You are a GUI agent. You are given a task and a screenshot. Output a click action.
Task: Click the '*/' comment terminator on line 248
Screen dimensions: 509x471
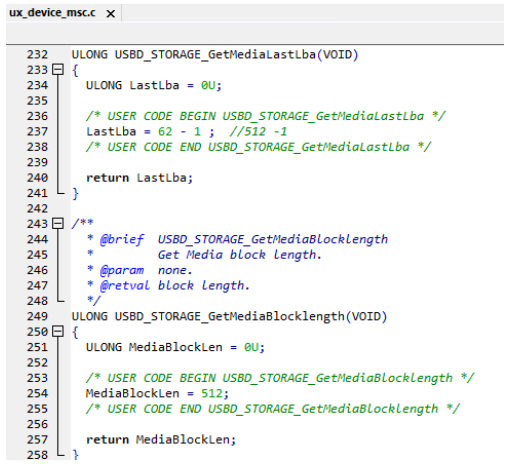click(93, 301)
